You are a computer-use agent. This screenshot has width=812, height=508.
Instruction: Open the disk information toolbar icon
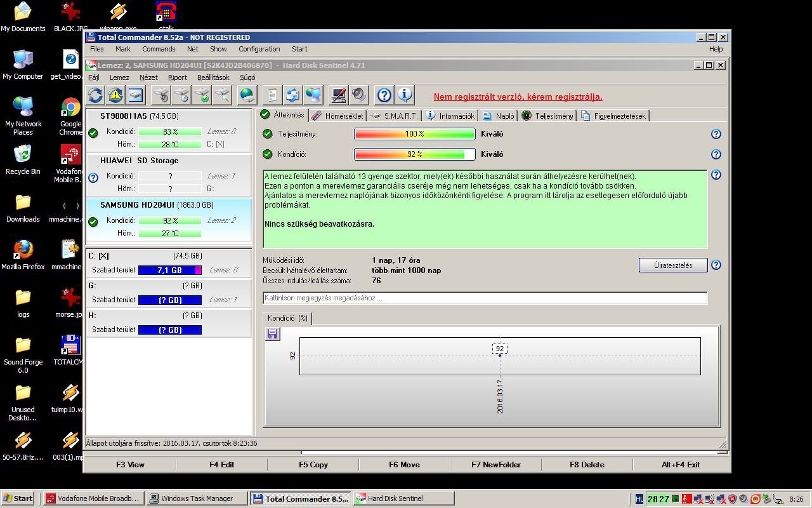[136, 95]
